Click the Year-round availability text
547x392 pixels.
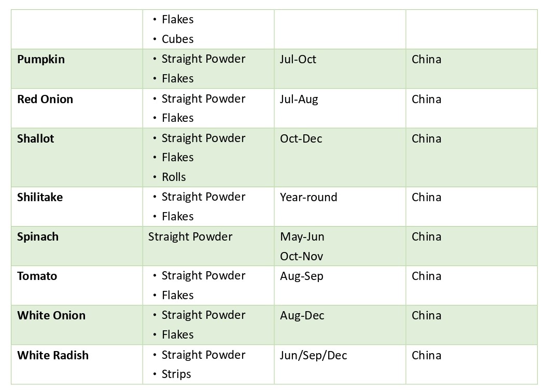pos(308,197)
